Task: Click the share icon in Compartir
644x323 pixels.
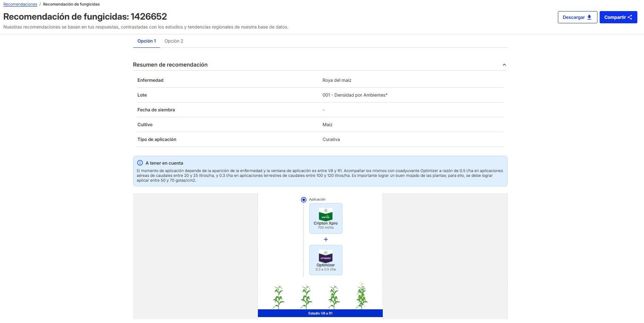Action: (x=630, y=17)
